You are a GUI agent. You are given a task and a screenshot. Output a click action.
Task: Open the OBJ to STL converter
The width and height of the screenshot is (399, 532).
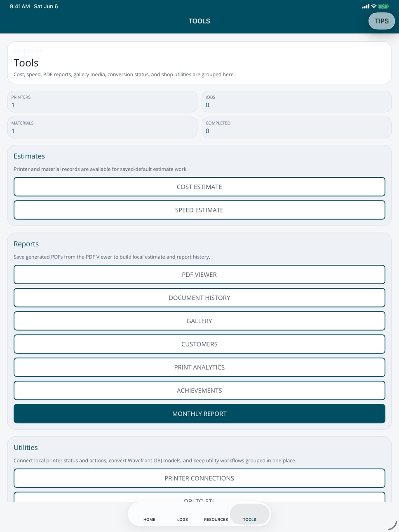(199, 497)
